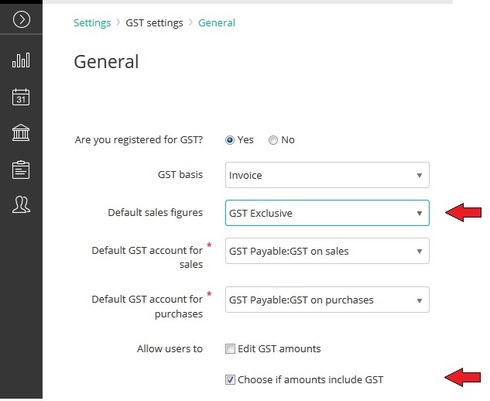The width and height of the screenshot is (490, 401).
Task: Uncheck Choose if amounts include GST
Action: tap(230, 379)
